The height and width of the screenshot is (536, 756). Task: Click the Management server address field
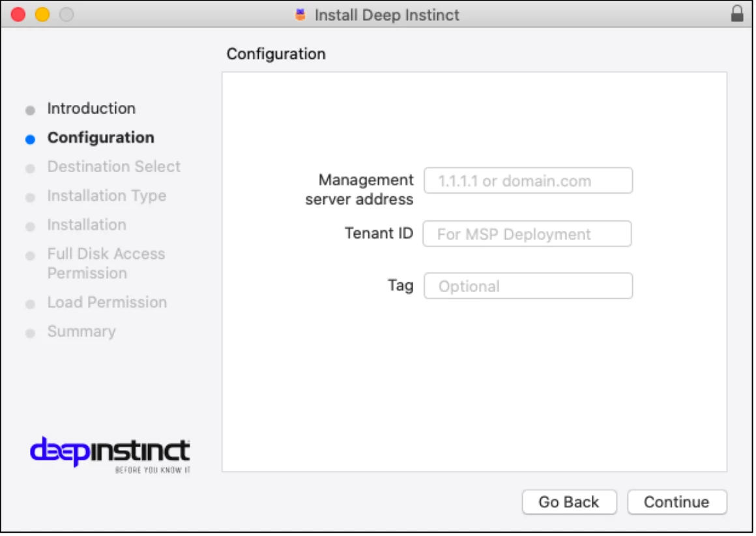click(x=530, y=181)
